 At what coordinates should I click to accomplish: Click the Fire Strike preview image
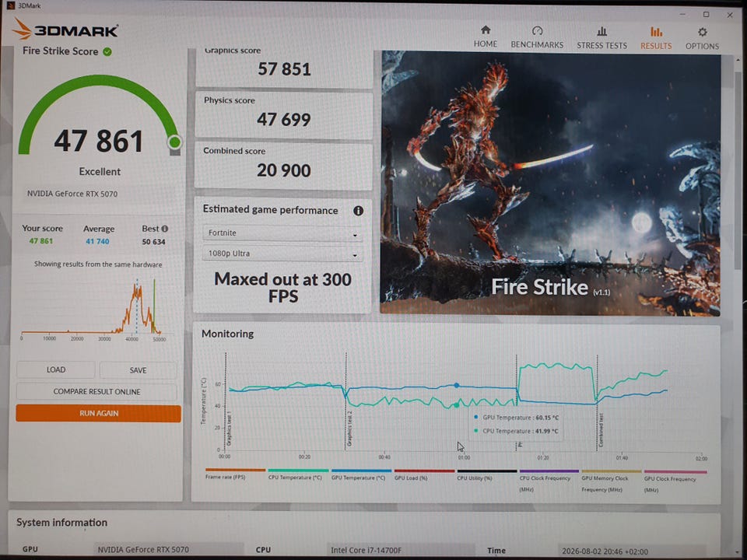click(x=550, y=184)
